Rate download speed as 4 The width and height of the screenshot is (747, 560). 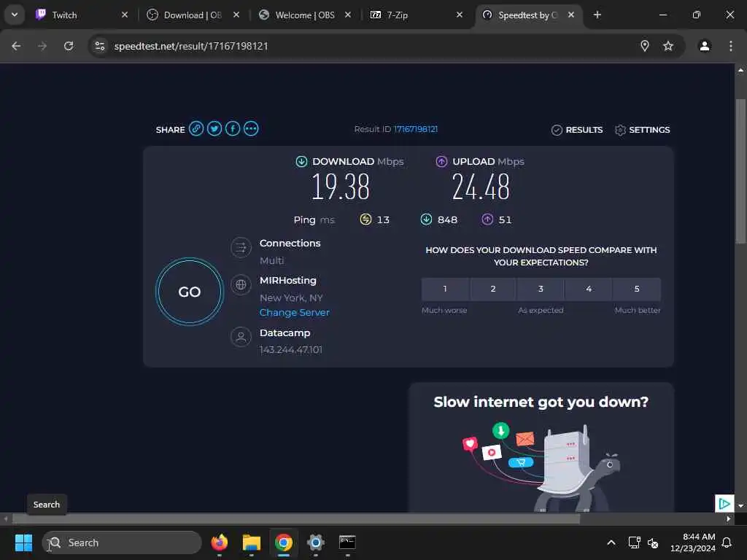point(589,289)
